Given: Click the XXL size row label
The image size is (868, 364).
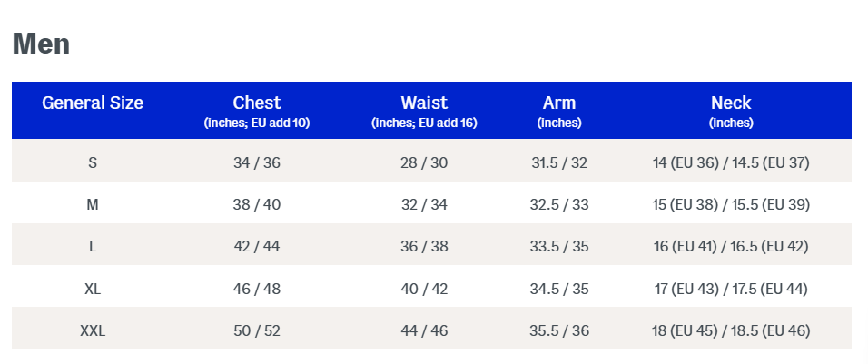Looking at the screenshot, I should (x=93, y=331).
